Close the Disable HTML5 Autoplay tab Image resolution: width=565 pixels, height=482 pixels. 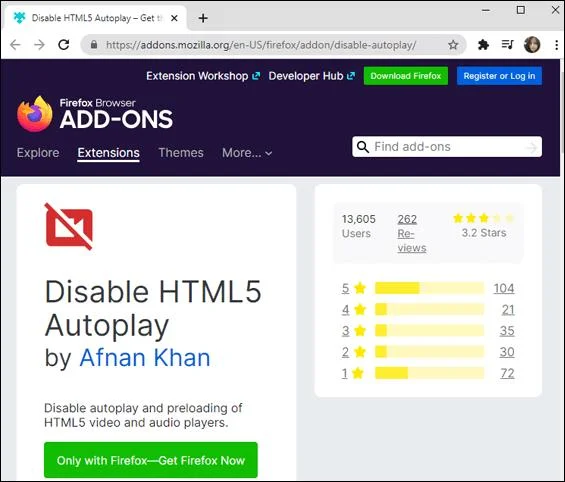(x=174, y=18)
